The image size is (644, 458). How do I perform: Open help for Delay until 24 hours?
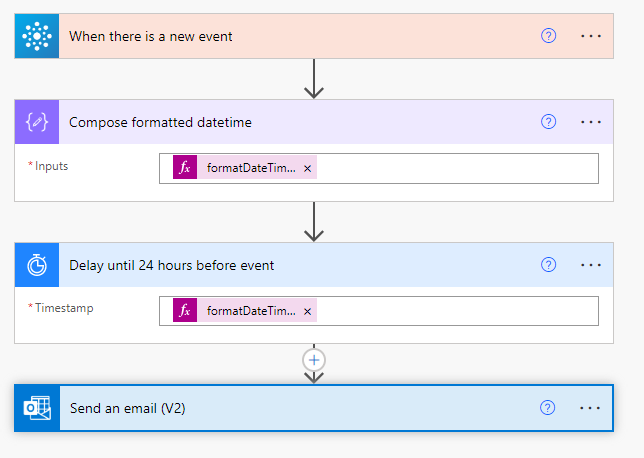tap(548, 265)
